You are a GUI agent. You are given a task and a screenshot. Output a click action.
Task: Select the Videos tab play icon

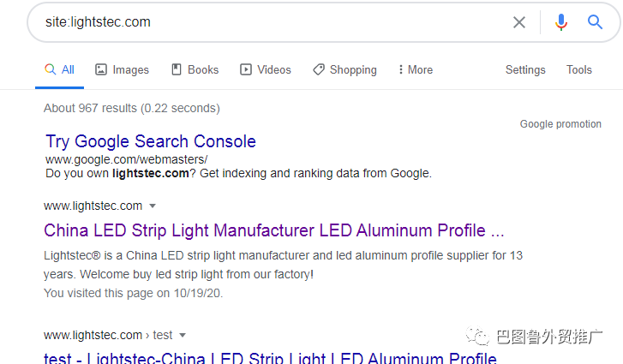click(246, 69)
